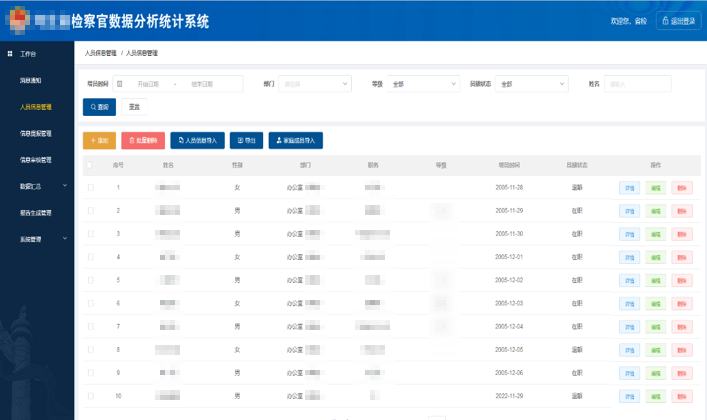Click the calendar icon in date range field
The image size is (707, 420).
pyautogui.click(x=120, y=84)
